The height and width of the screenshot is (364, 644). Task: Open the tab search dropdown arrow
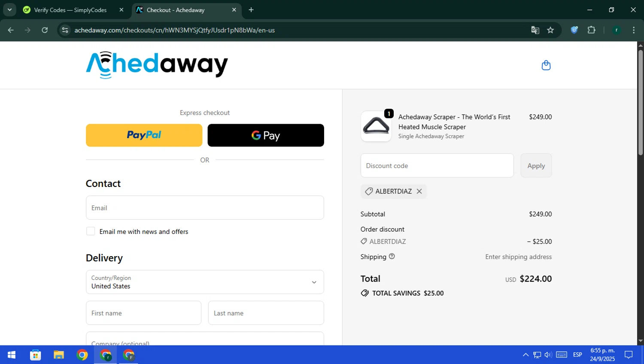click(9, 10)
